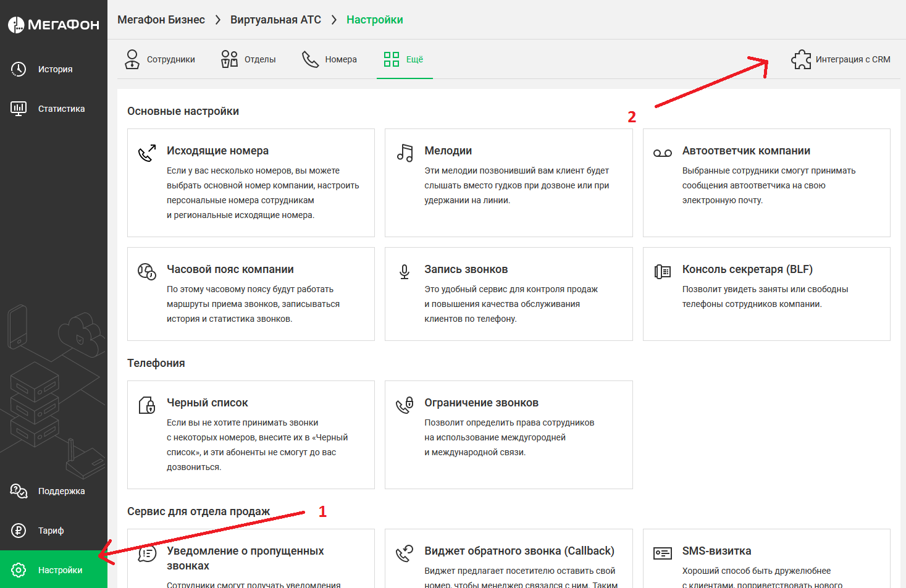906x588 pixels.
Task: Click the Тариф ruble icon
Action: coord(19,531)
